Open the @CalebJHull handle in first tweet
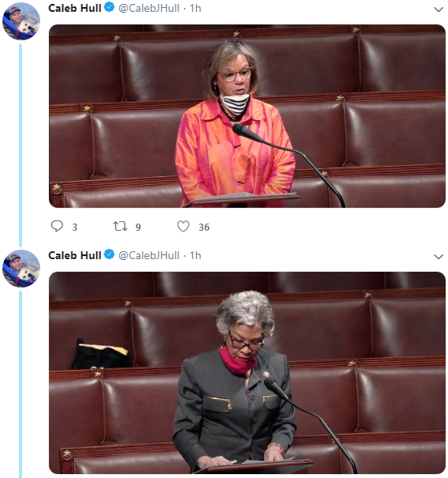448x478 pixels. 149,8
